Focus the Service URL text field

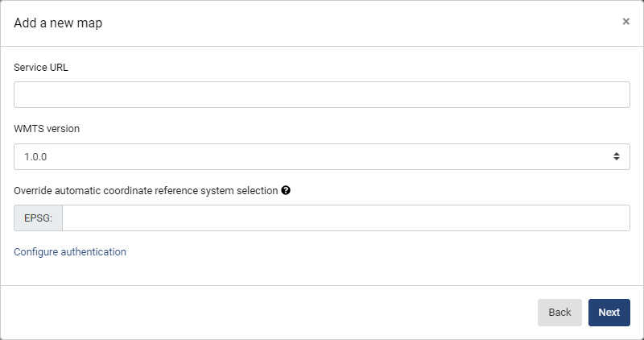pos(321,94)
